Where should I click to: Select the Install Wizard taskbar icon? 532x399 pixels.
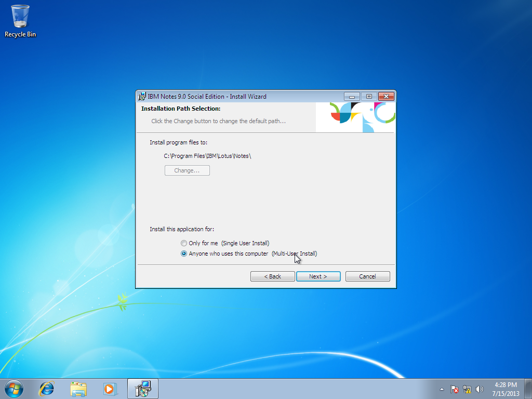click(x=142, y=388)
